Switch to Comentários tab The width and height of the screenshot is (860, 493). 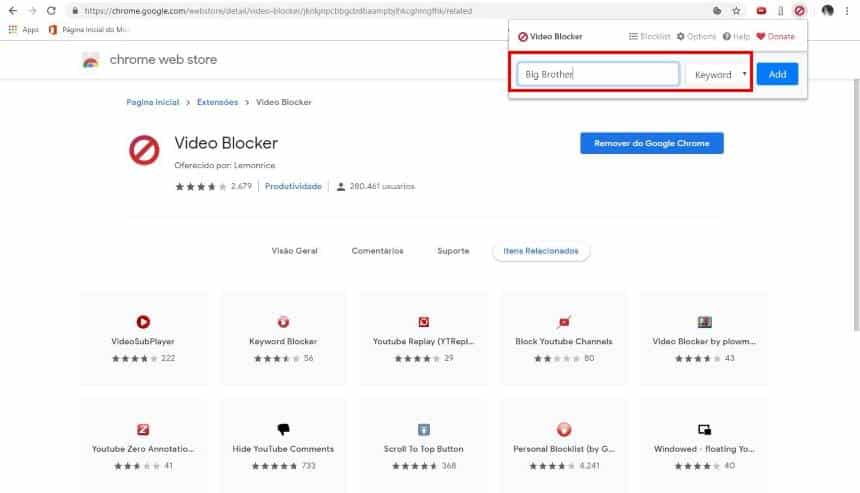coord(377,251)
